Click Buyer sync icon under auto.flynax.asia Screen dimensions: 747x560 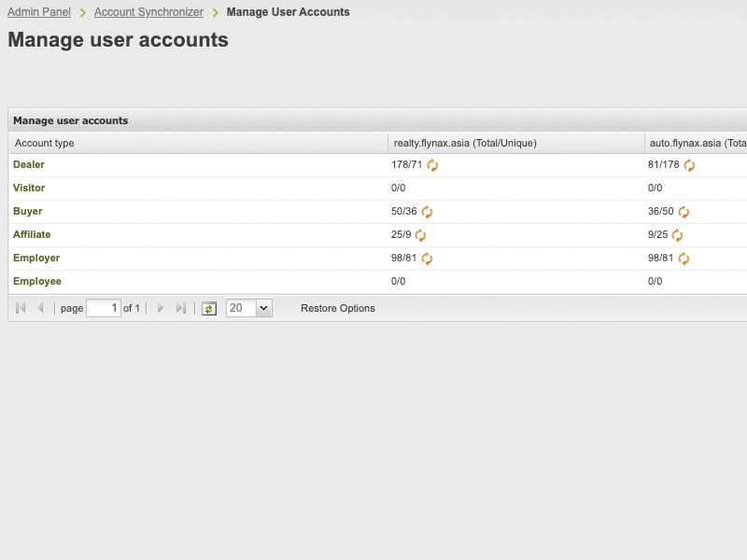tap(684, 212)
